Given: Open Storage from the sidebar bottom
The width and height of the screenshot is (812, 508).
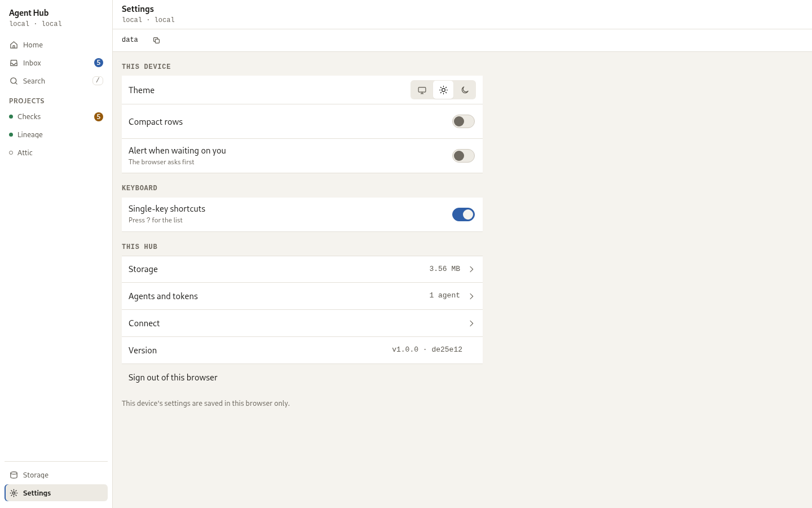Looking at the screenshot, I should [56, 475].
